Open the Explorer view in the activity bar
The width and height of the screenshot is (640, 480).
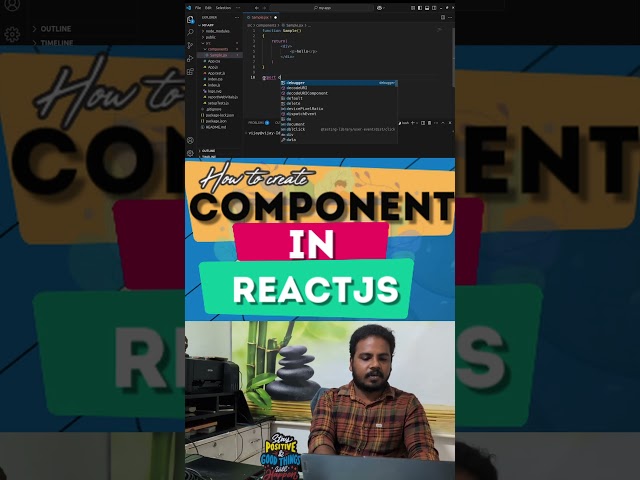point(190,19)
